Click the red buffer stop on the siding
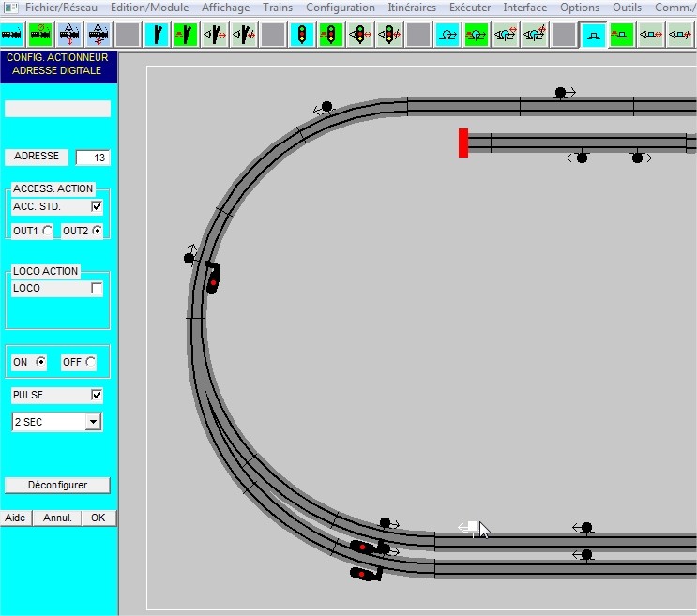The image size is (697, 616). pyautogui.click(x=463, y=143)
